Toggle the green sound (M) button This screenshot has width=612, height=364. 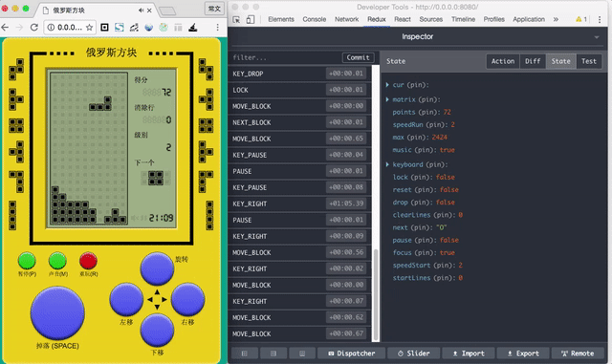(x=57, y=261)
